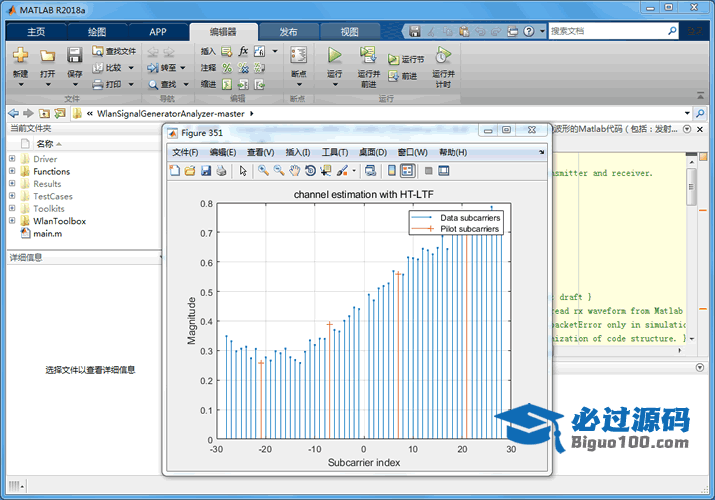Image resolution: width=715 pixels, height=500 pixels.
Task: Open the Help 帮助(H) menu in Figure 351
Action: pyautogui.click(x=453, y=152)
